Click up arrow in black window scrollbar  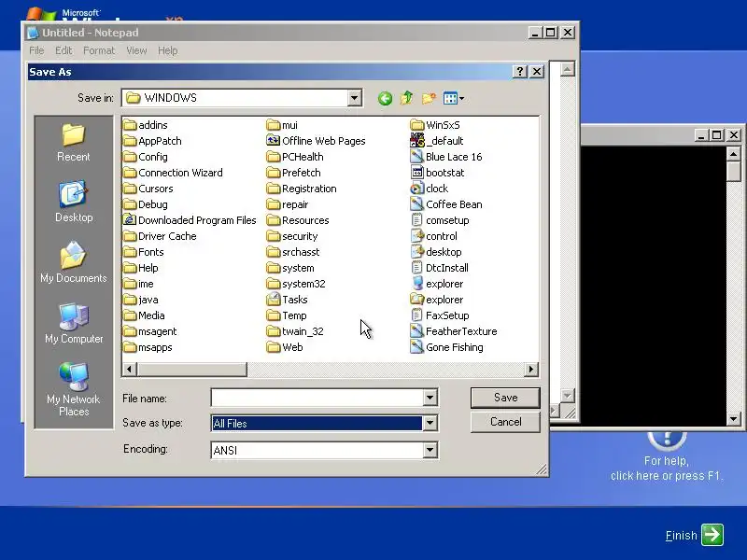(x=733, y=154)
